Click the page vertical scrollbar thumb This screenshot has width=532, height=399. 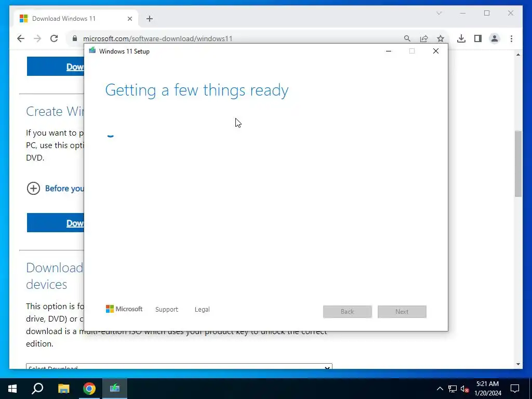(x=518, y=164)
